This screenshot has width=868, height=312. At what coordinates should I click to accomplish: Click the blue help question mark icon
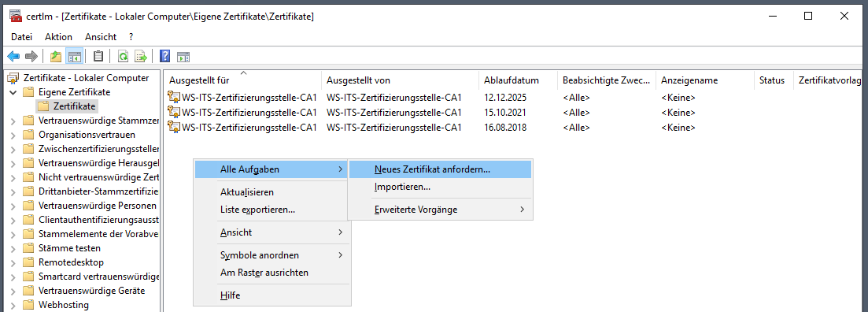(165, 56)
